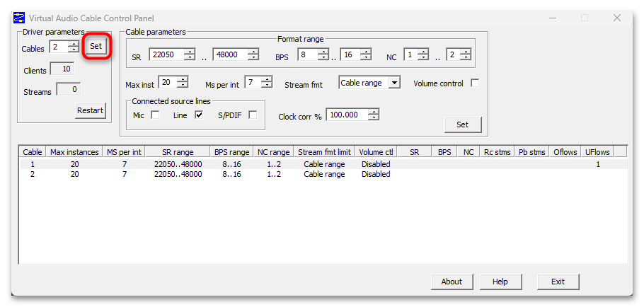Select cable 2 row in the list

click(x=323, y=174)
